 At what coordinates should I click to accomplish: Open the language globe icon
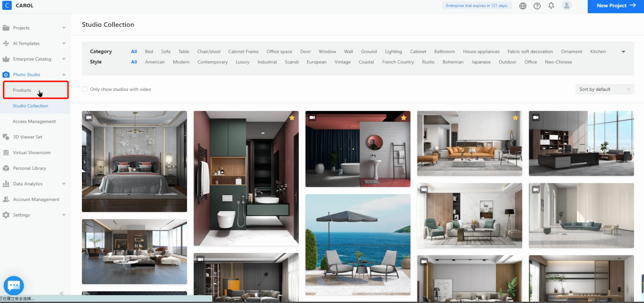coord(523,6)
